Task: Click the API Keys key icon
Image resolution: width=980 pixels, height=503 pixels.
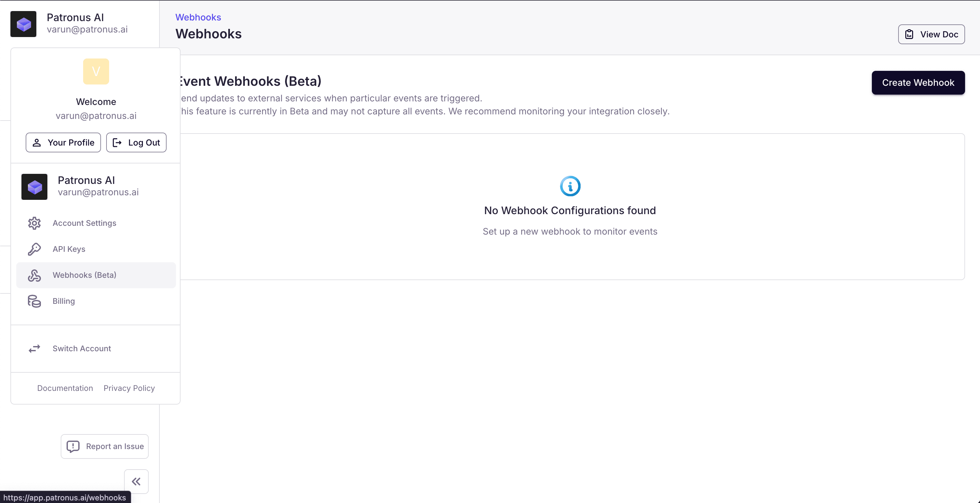Action: [34, 249]
